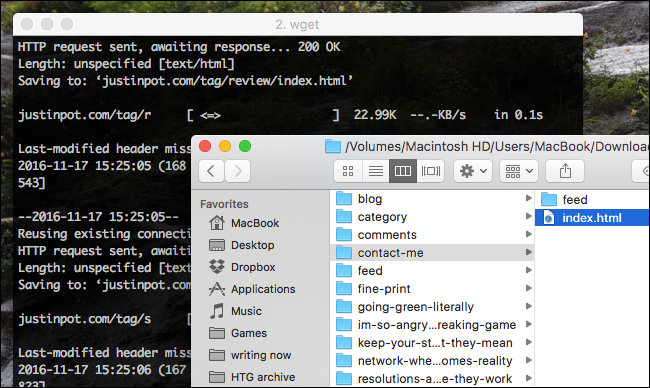
Task: Click the 22.99K download progress line
Action: click(x=280, y=115)
